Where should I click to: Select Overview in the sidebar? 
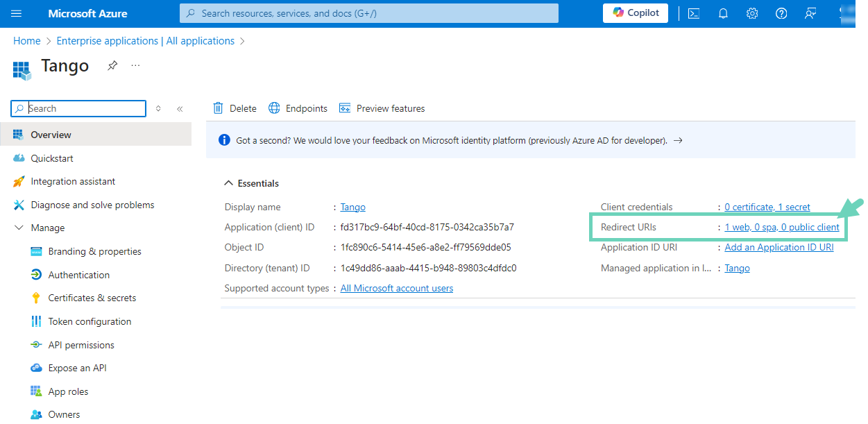pos(96,135)
